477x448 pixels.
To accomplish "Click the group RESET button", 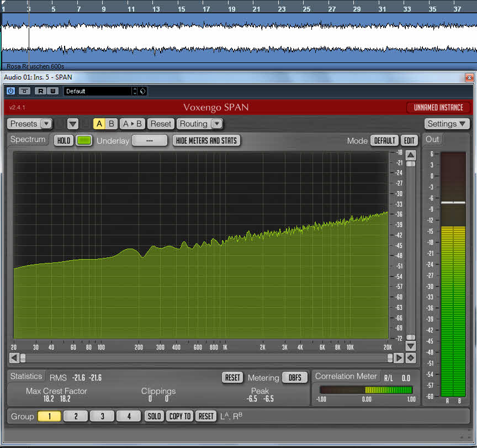I will point(206,416).
